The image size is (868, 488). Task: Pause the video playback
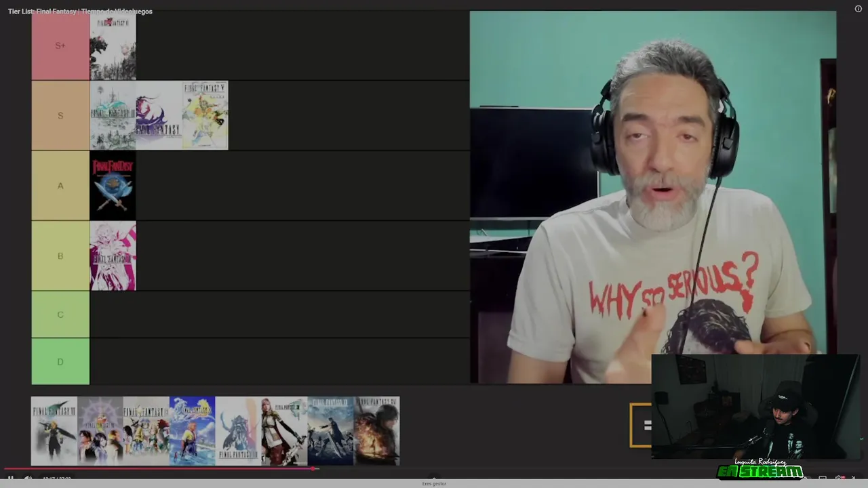[x=10, y=479]
